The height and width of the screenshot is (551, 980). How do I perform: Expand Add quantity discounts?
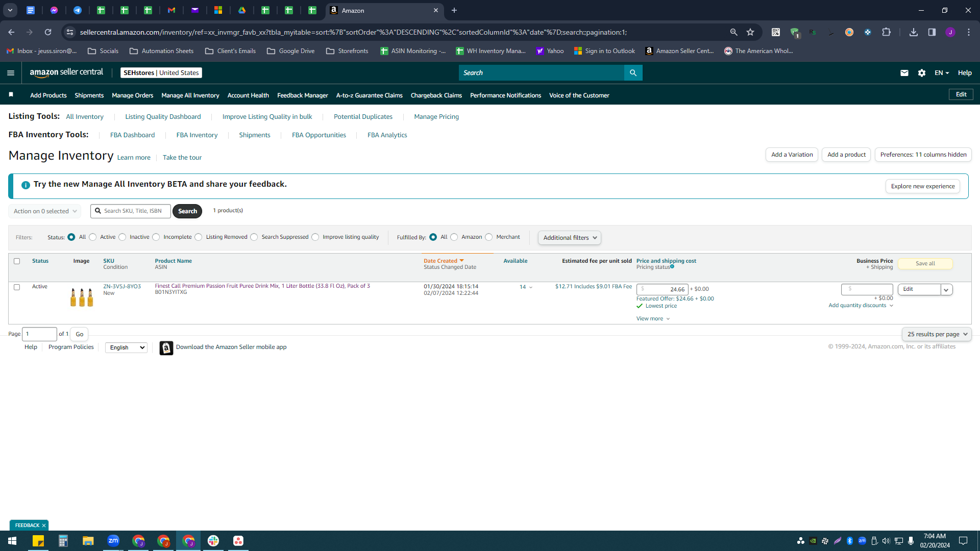[x=861, y=306]
